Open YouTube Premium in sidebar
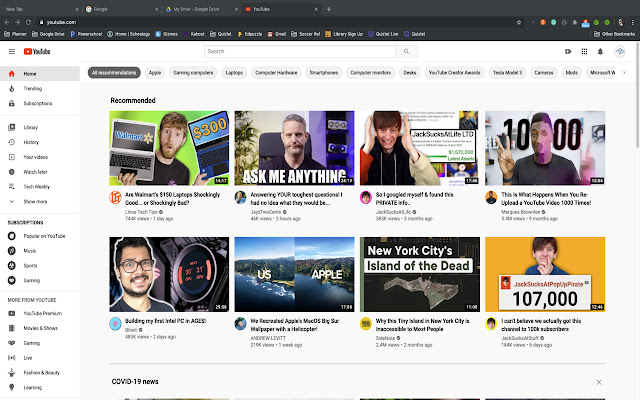640x400 pixels. pyautogui.click(x=40, y=313)
